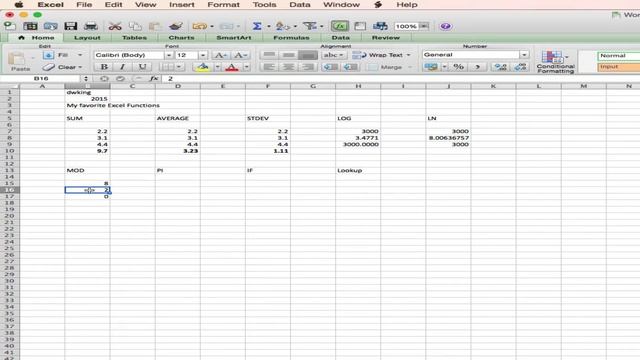Screen dimensions: 640x360
Task: Select the cell labeled Lookup
Action: click(x=358, y=170)
